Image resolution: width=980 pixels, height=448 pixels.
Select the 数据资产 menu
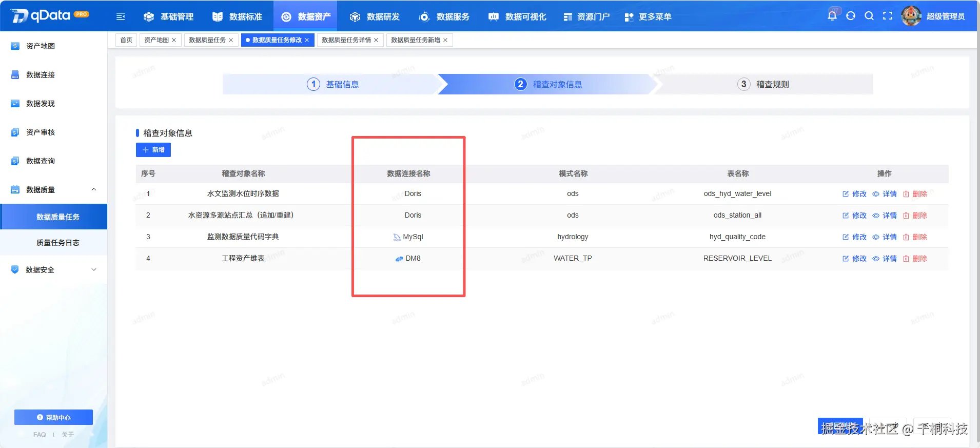point(306,16)
